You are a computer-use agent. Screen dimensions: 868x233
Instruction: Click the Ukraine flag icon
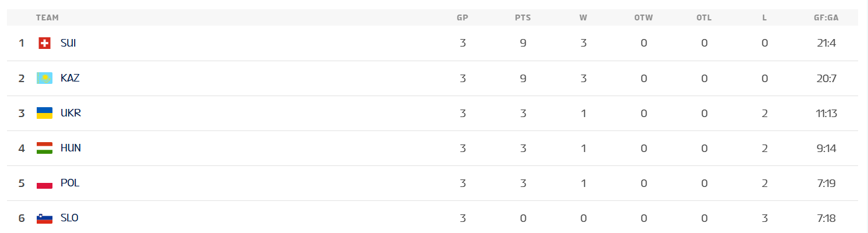[x=44, y=113]
